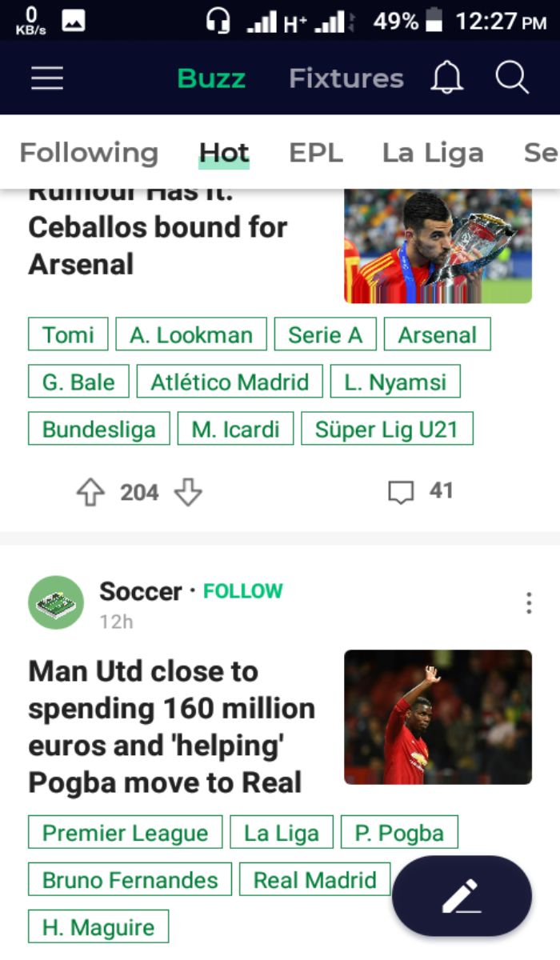Show the Following feed
Image resolution: width=560 pixels, height=960 pixels.
(x=89, y=153)
